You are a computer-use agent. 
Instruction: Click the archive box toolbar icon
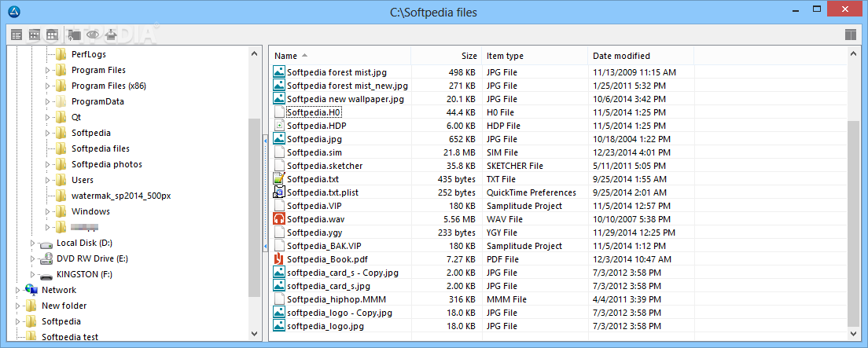pyautogui.click(x=112, y=35)
